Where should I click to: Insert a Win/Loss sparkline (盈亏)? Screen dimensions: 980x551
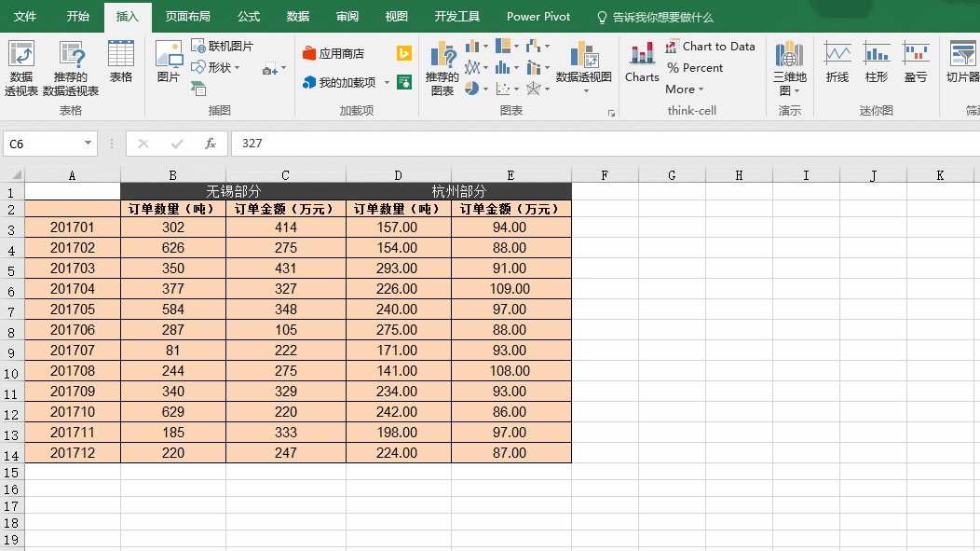pos(916,62)
